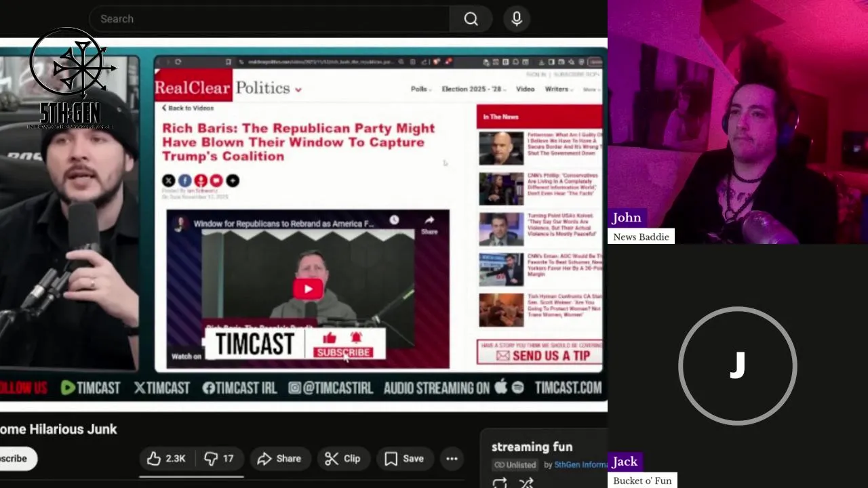Screen dimensions: 868x488
Task: Like the video showing 2.3K
Action: [166, 459]
